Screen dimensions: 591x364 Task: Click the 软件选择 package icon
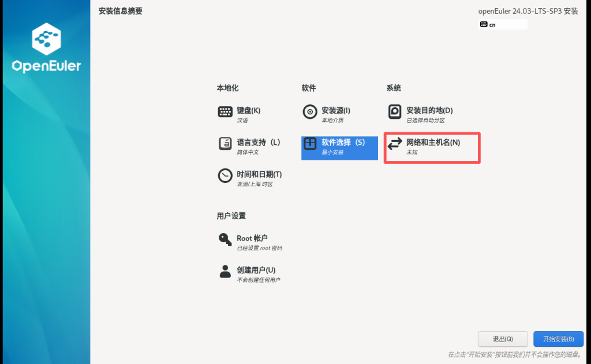[x=310, y=144]
